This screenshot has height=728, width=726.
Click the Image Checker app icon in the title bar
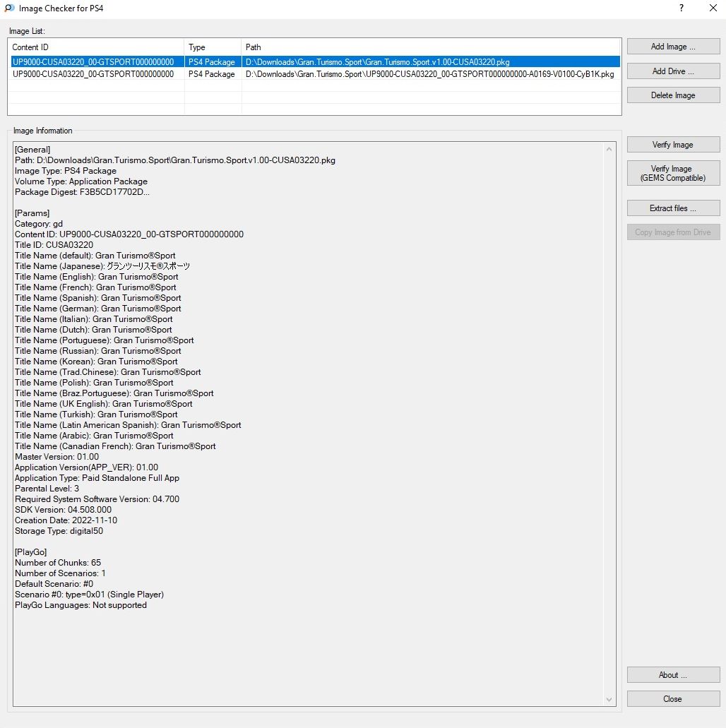pos(9,8)
